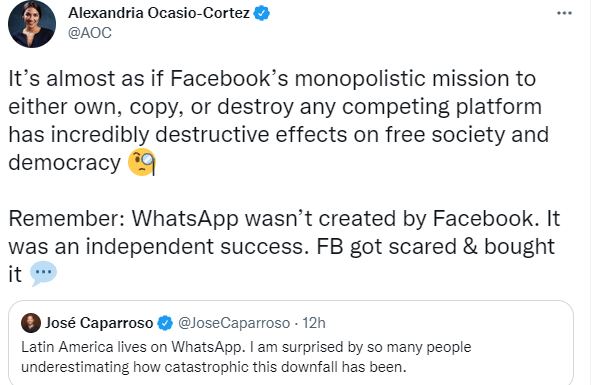This screenshot has width=596, height=385.
Task: Visit the @AOC handle link
Action: click(x=90, y=33)
